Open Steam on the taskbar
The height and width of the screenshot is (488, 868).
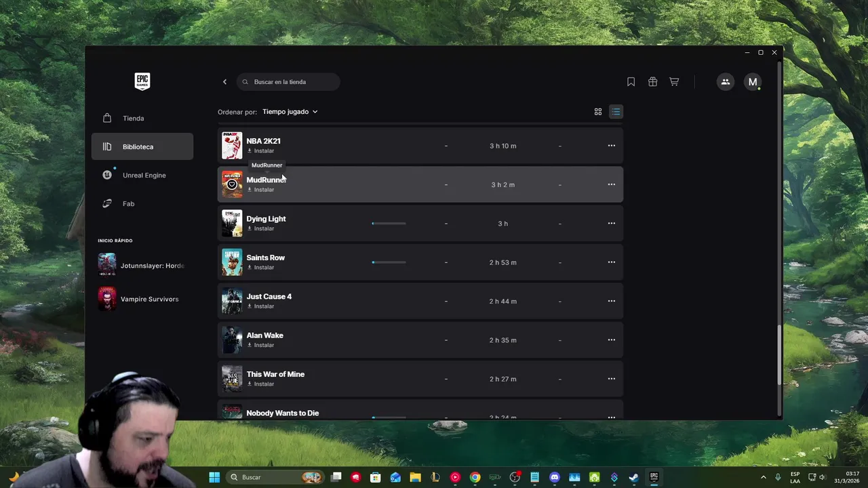pos(633,477)
